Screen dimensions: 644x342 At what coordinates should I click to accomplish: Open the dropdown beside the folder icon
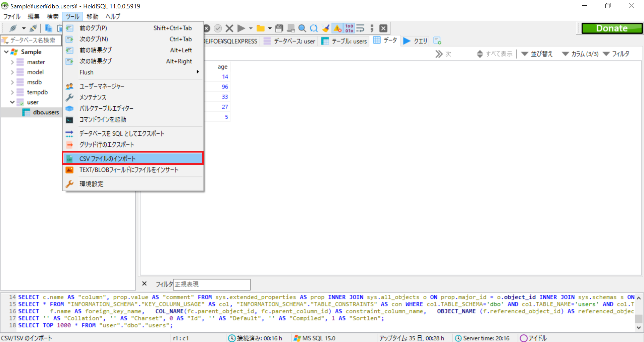coord(270,28)
